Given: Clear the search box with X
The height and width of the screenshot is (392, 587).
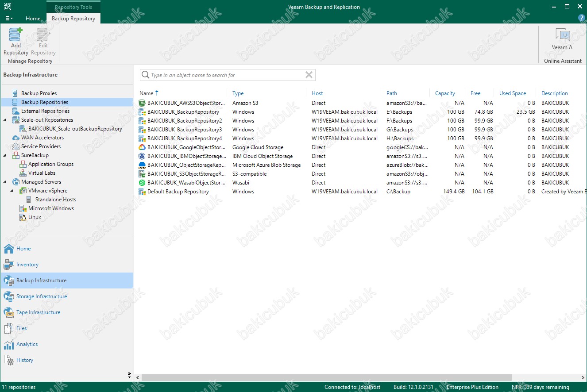Looking at the screenshot, I should 309,75.
